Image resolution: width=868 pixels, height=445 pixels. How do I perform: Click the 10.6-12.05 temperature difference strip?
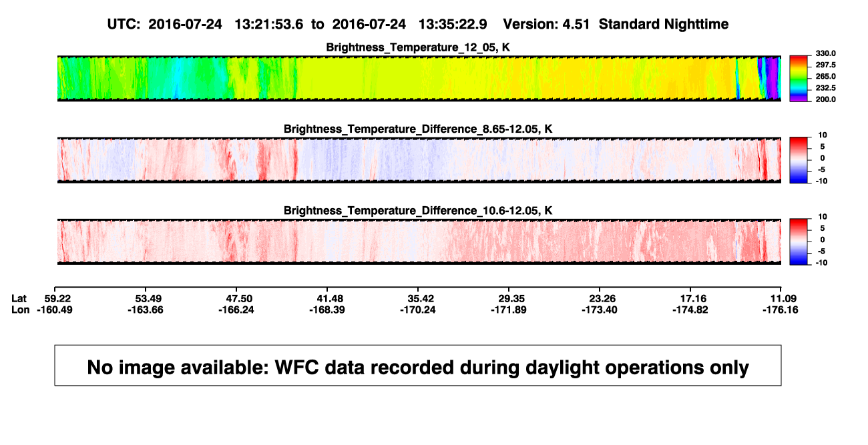(419, 242)
